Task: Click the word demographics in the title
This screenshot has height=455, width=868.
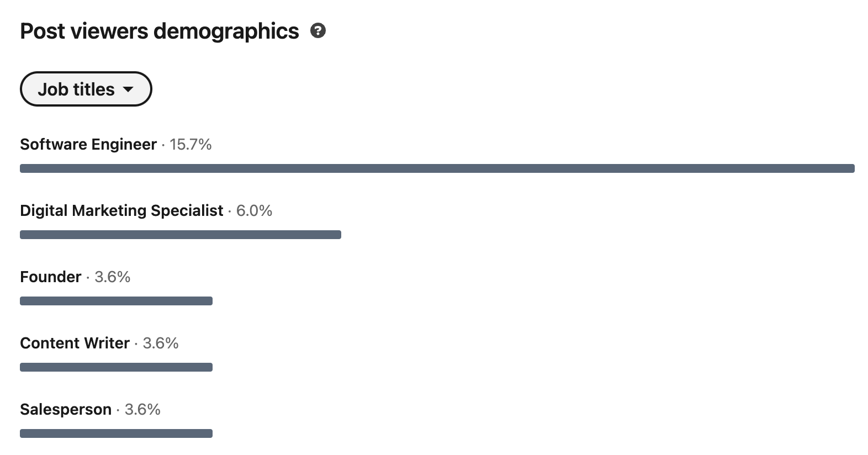Action: pos(226,31)
